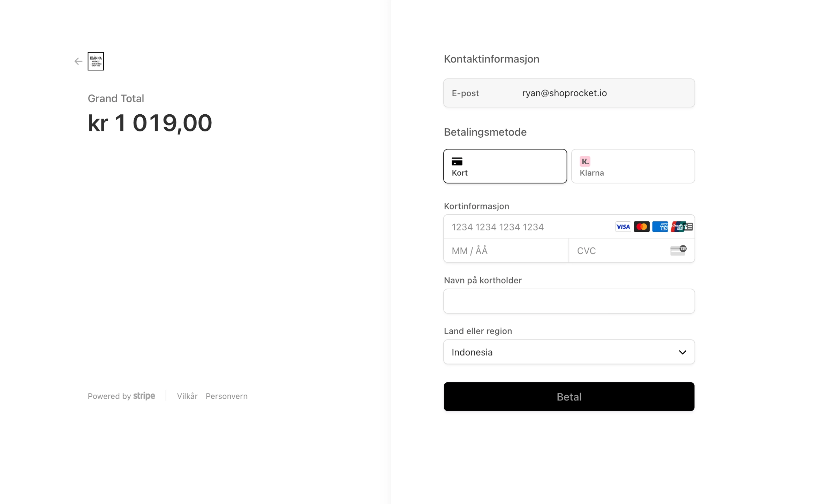Click the back arrow icon
This screenshot has height=504, width=837.
pyautogui.click(x=78, y=61)
